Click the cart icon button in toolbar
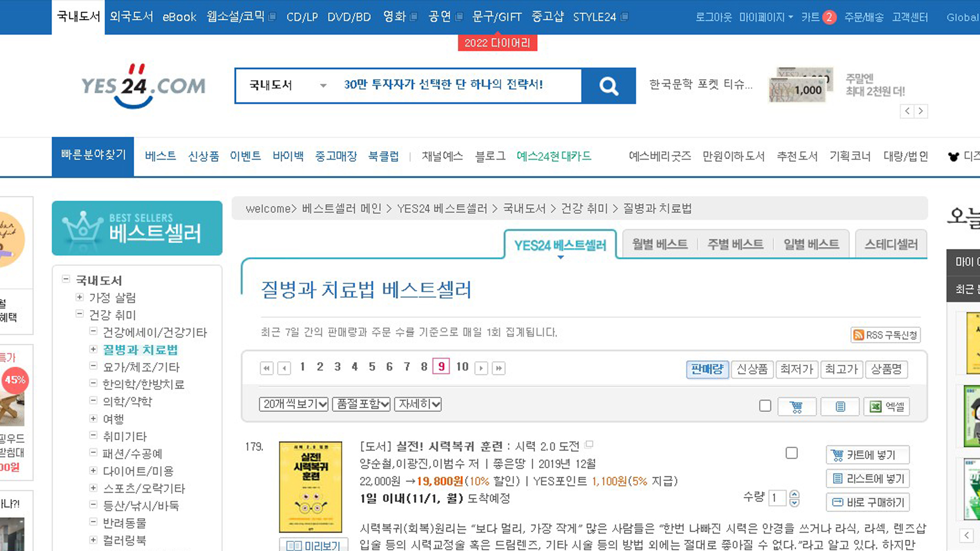Screen dimensions: 980x551 pyautogui.click(x=796, y=407)
